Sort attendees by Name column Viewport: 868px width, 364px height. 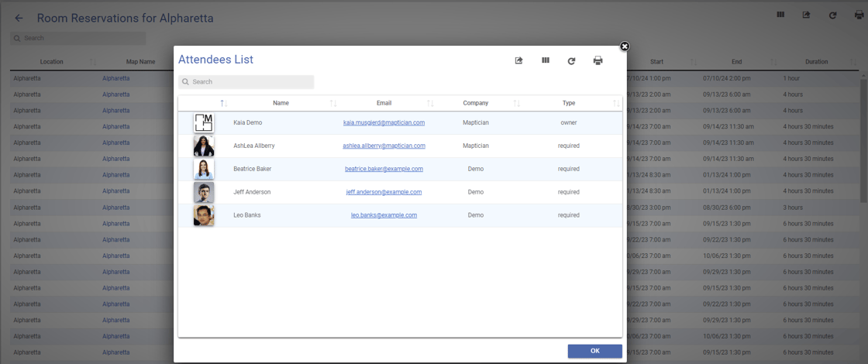pyautogui.click(x=281, y=103)
